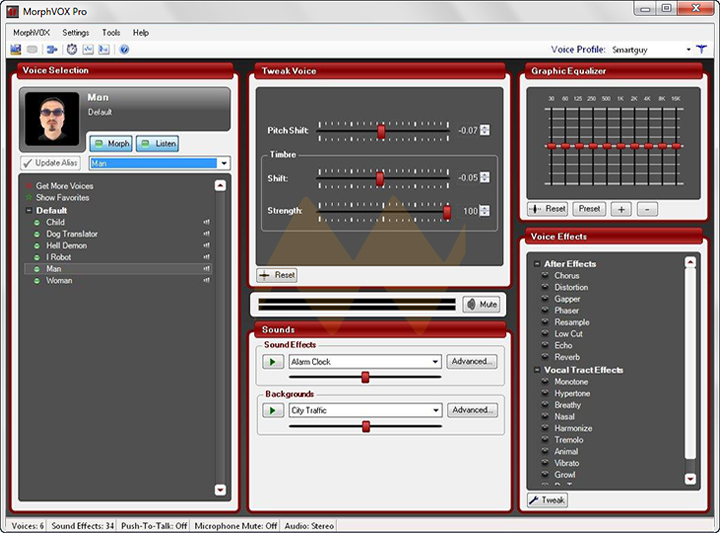Image resolution: width=720 pixels, height=533 pixels.
Task: Collapse the Vocal Tract Effects group
Action: (x=537, y=370)
